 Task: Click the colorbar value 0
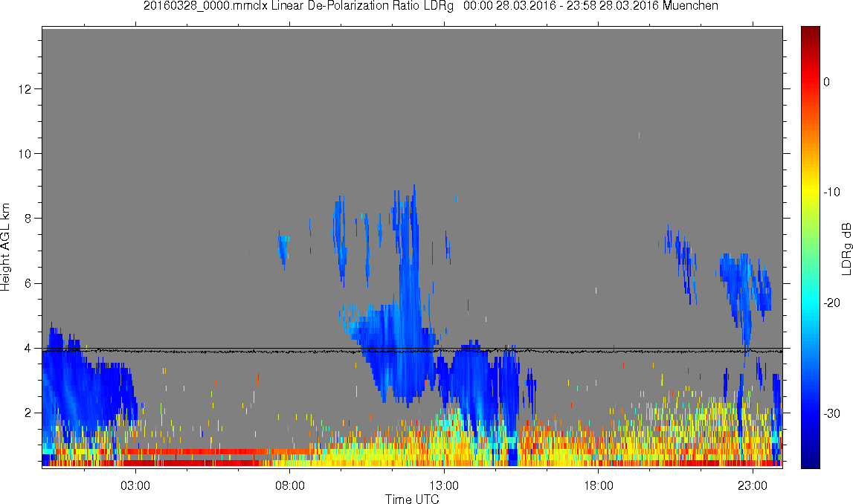point(827,82)
